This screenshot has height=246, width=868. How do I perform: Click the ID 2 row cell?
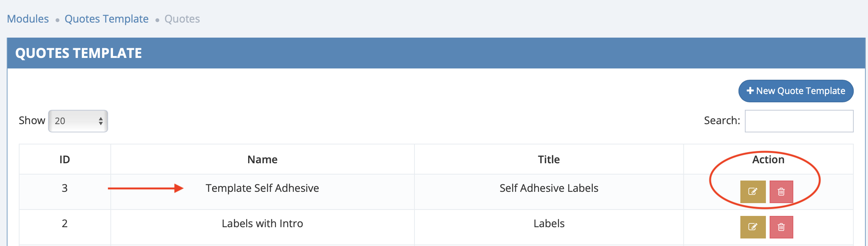(x=65, y=223)
